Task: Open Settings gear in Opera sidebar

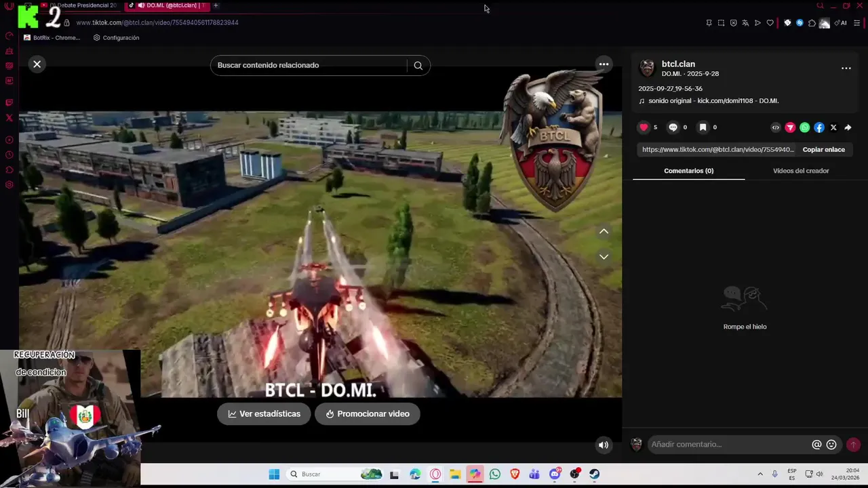Action: pos(9,185)
